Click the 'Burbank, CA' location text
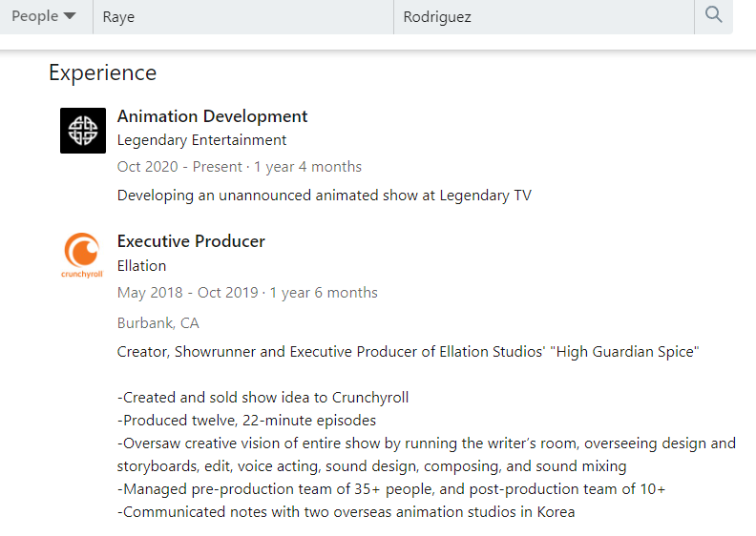 click(158, 323)
